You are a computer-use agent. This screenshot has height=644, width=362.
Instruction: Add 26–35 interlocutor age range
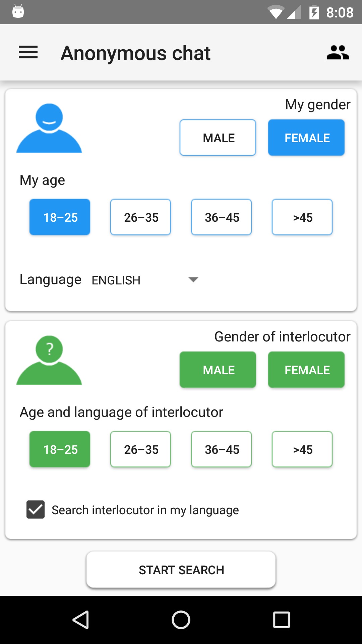(x=141, y=449)
